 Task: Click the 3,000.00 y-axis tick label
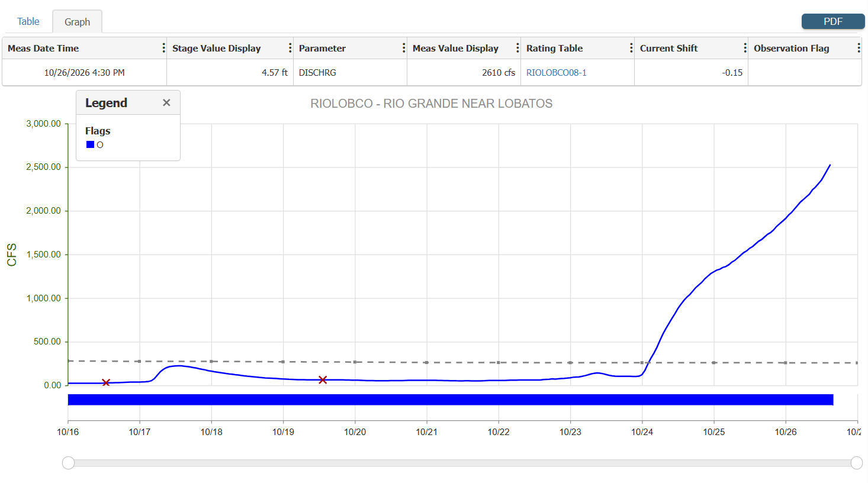tap(43, 124)
